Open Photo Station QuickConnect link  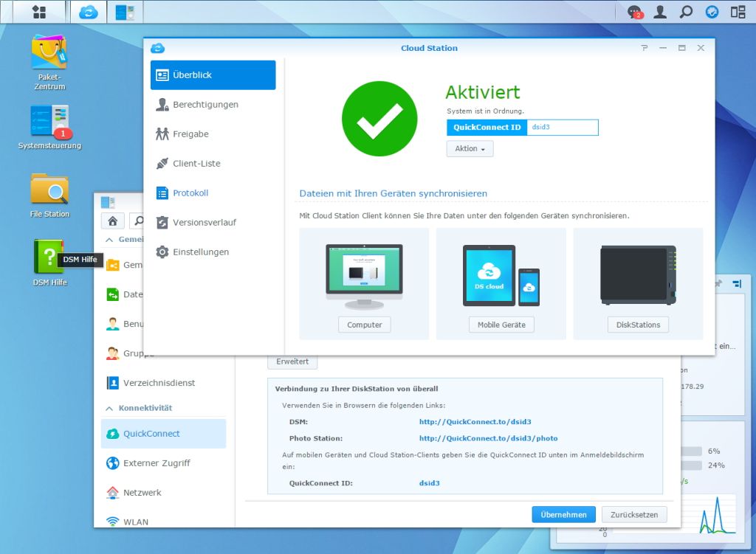point(489,438)
